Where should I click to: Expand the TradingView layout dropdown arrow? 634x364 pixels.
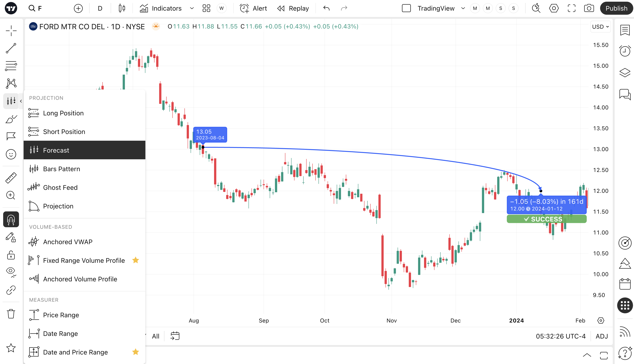463,8
